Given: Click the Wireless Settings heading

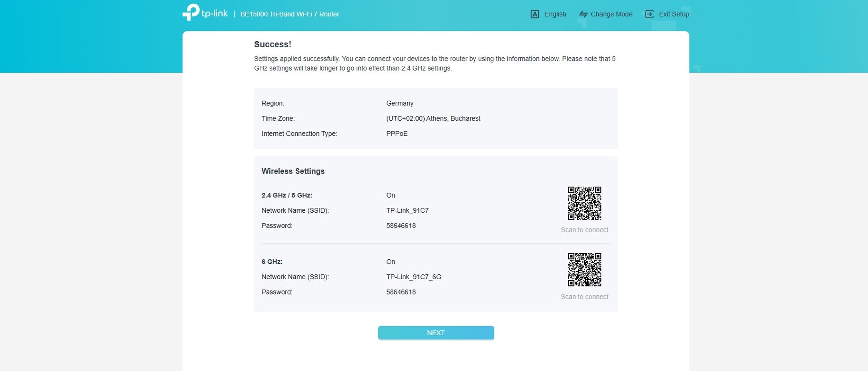Looking at the screenshot, I should point(293,171).
